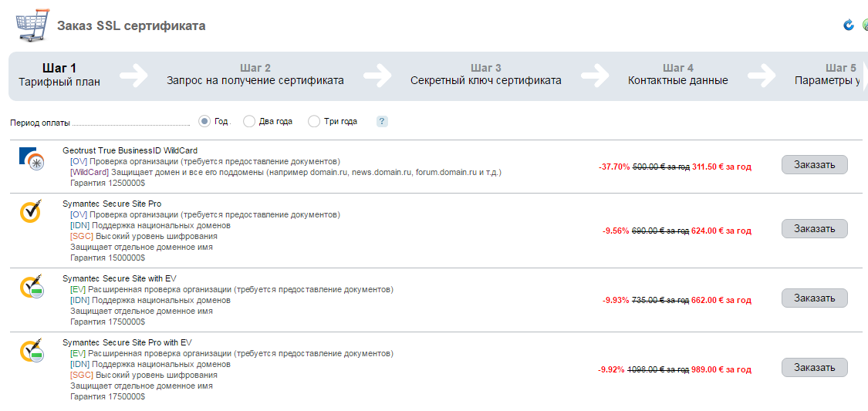868x411 pixels.
Task: Click the 662.00 € за год price
Action: [721, 301]
